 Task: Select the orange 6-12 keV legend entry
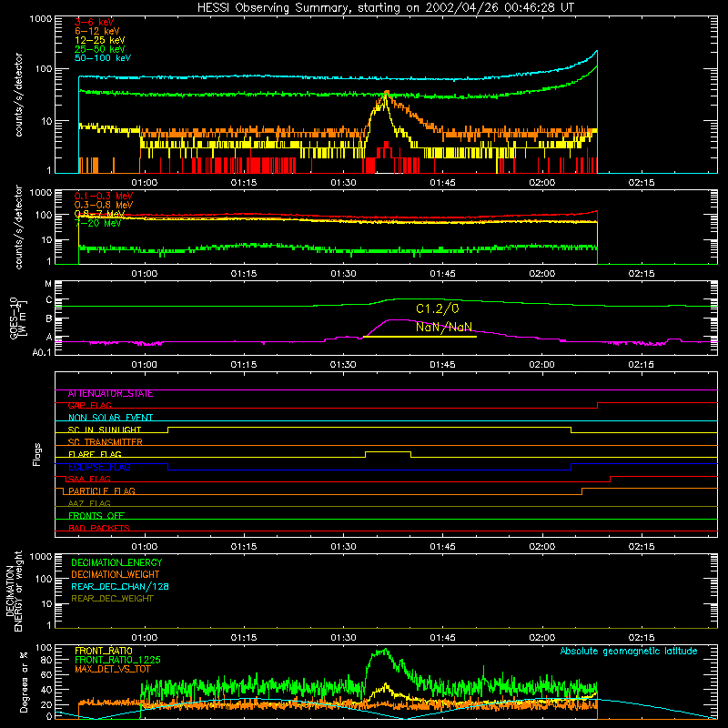pos(96,31)
